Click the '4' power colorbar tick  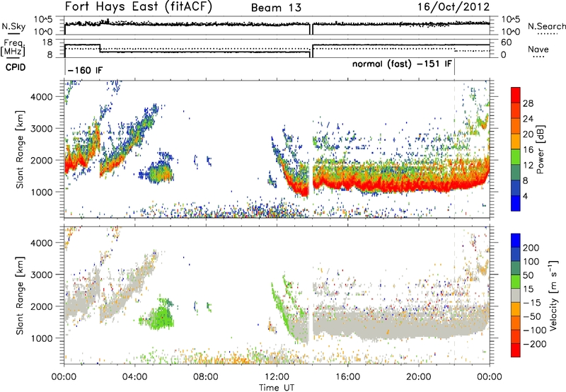tap(525, 197)
